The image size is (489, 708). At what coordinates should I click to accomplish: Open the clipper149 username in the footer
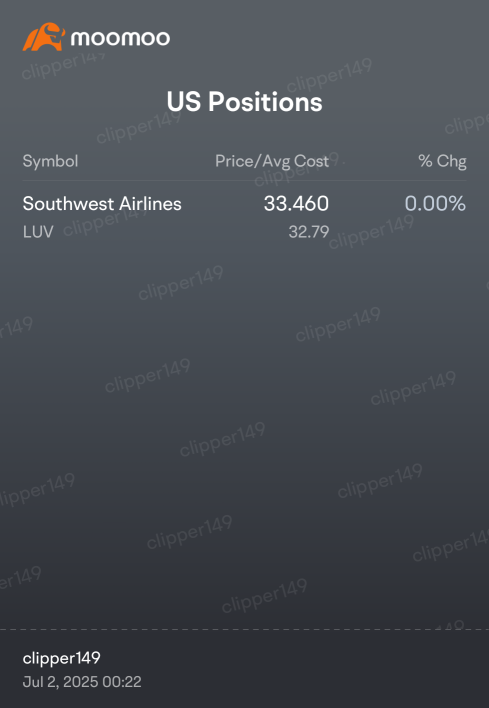61,658
